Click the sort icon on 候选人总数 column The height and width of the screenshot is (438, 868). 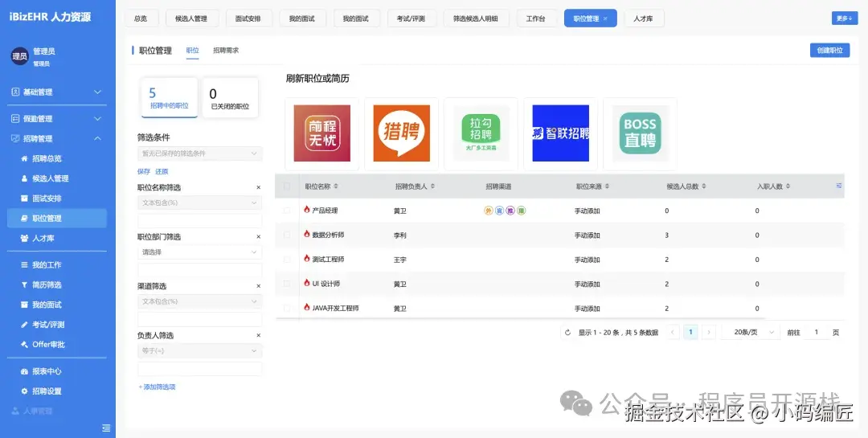(703, 186)
